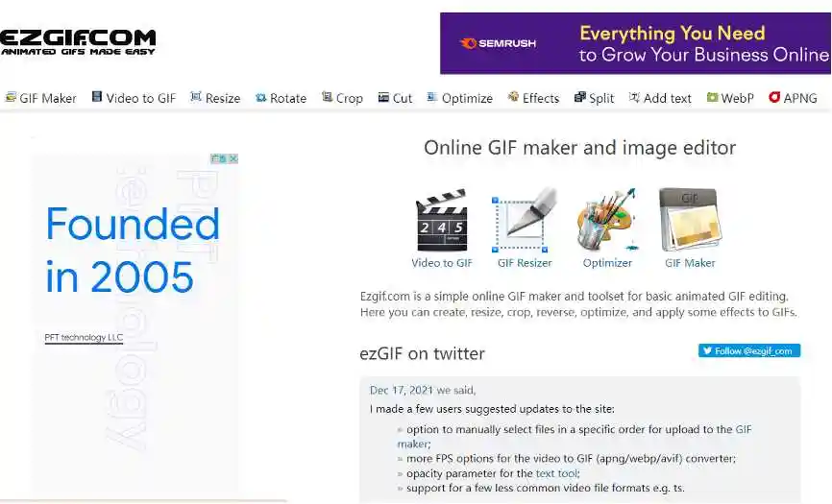Open the GIF Resizer icon
Image resolution: width=832 pixels, height=504 pixels.
coord(525,221)
